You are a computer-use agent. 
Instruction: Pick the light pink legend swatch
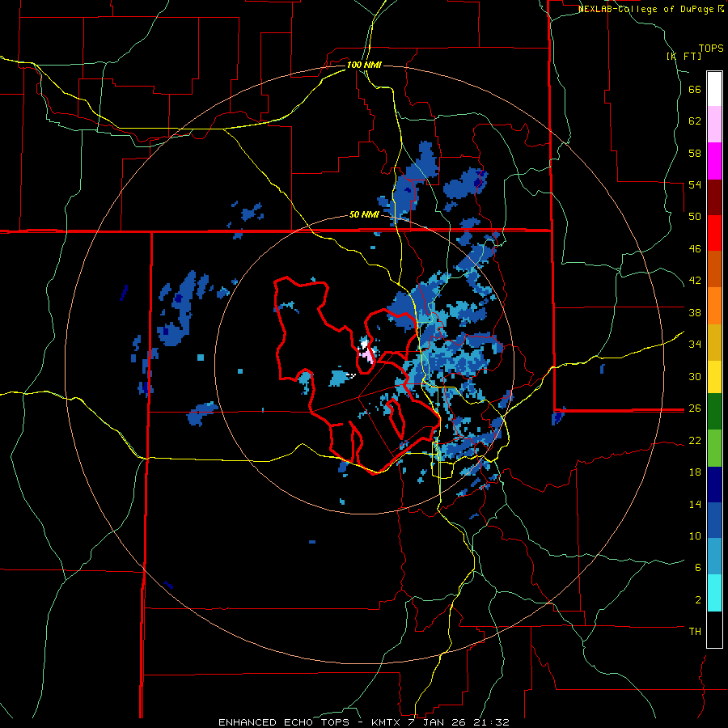pyautogui.click(x=714, y=125)
